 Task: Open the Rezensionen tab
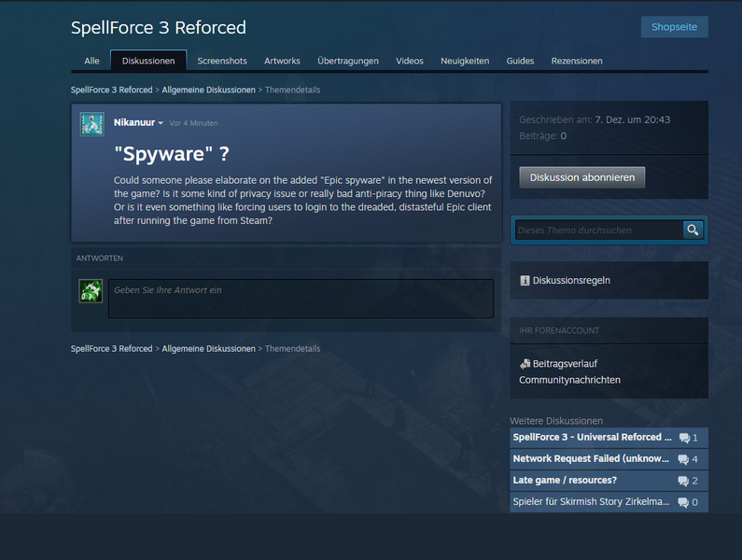pyautogui.click(x=577, y=61)
